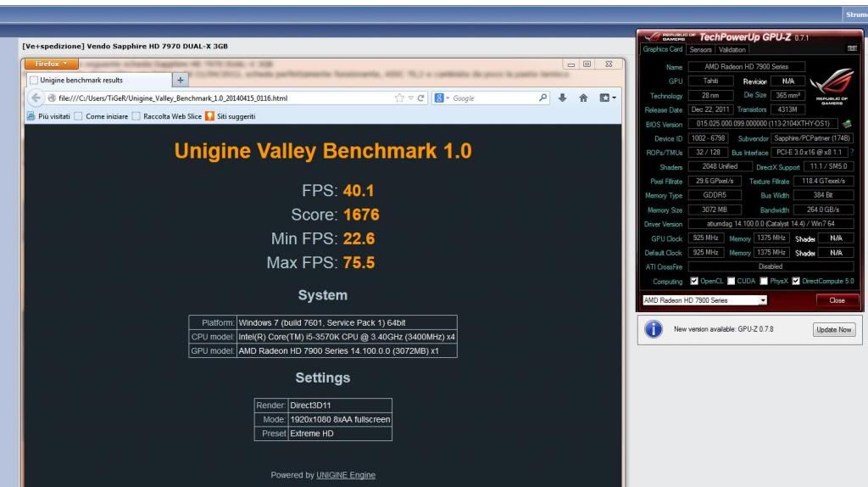The height and width of the screenshot is (487, 868).
Task: Click the GPU-Z Close button
Action: [x=837, y=300]
